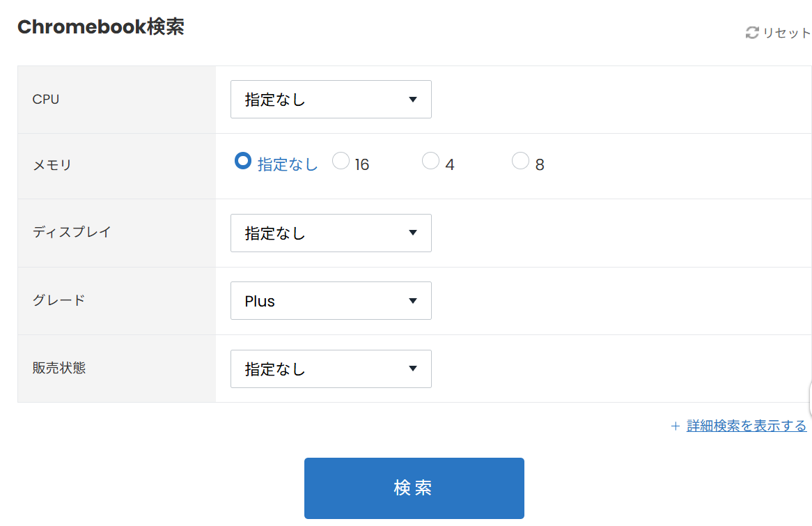Click the グレード dropdown arrow icon
This screenshot has width=812, height=526.
pos(413,300)
